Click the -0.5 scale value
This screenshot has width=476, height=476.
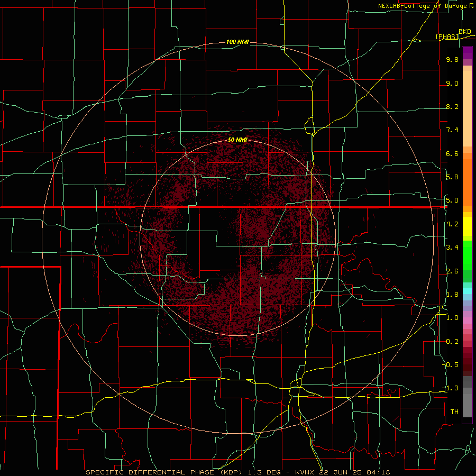[x=450, y=364]
